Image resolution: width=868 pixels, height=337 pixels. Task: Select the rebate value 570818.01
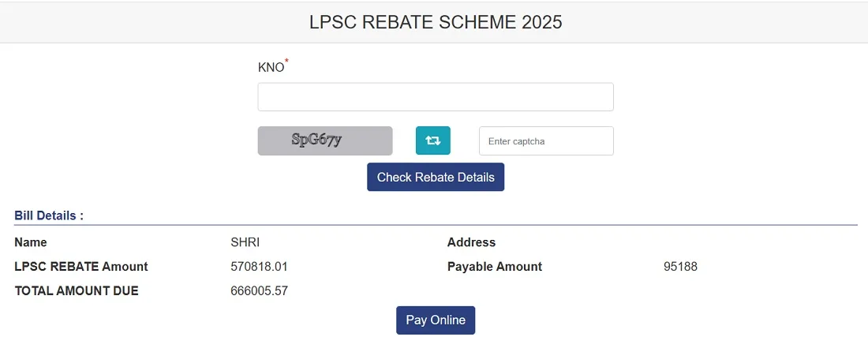click(x=259, y=267)
